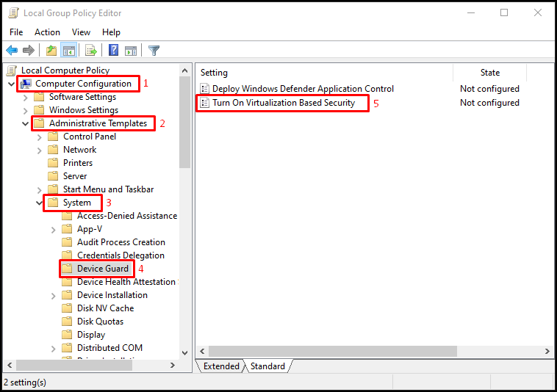This screenshot has height=392, width=557.
Task: Select Local Computer Policy root node
Action: (65, 70)
